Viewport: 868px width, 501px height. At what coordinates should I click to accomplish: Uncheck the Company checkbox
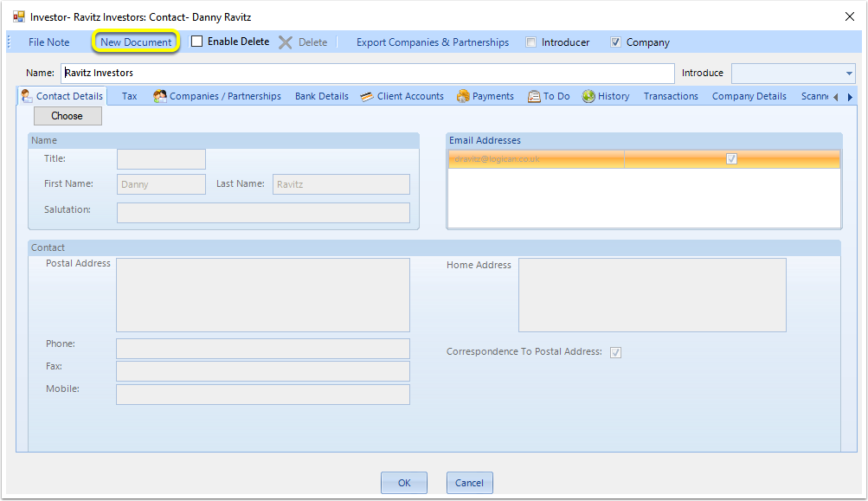coord(615,42)
